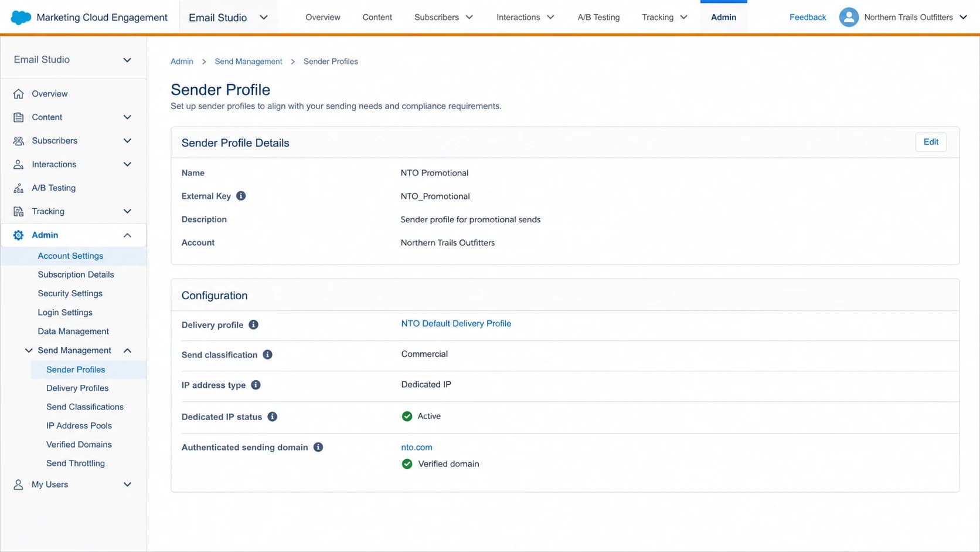Open Send Throttling in sidebar
The height and width of the screenshot is (552, 980).
click(x=76, y=463)
